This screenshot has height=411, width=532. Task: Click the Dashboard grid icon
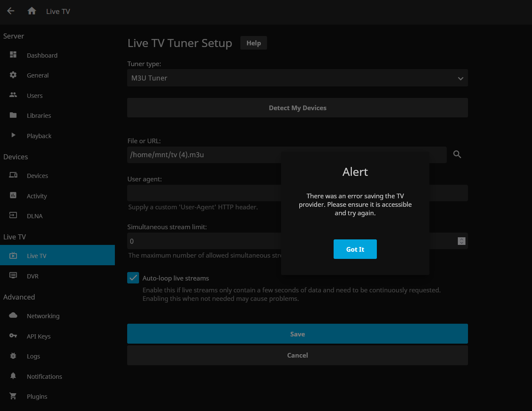click(x=13, y=55)
